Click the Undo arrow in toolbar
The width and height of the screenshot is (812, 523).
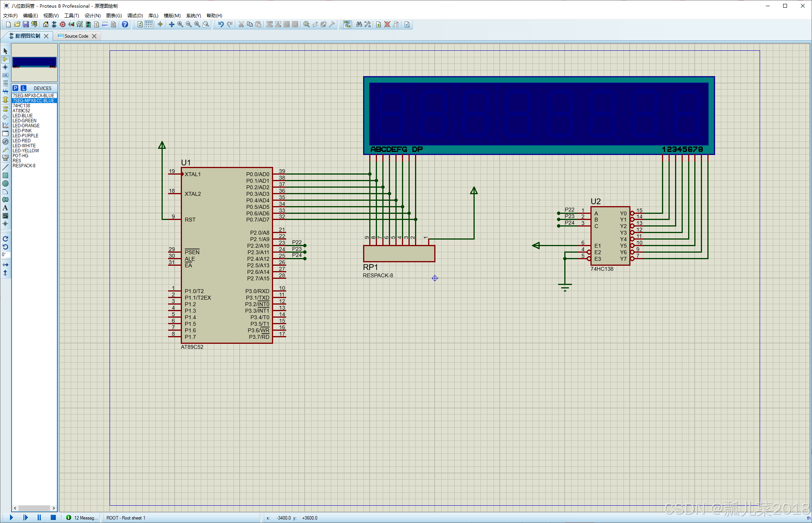(221, 24)
